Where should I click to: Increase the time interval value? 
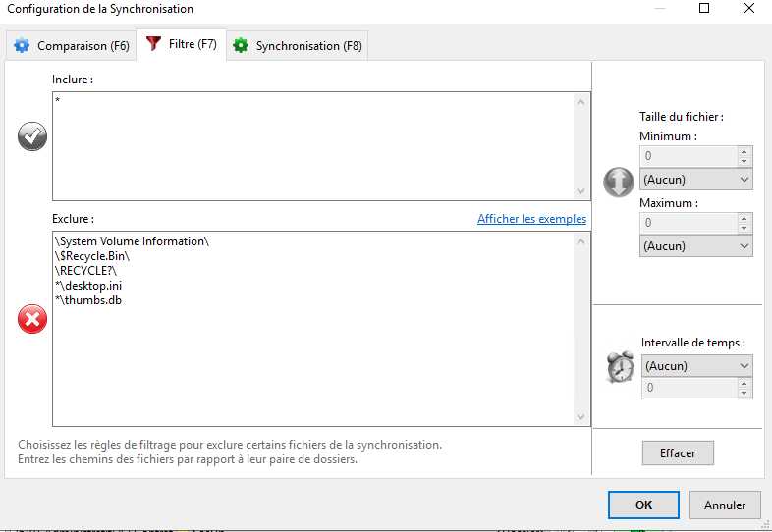[x=744, y=384]
